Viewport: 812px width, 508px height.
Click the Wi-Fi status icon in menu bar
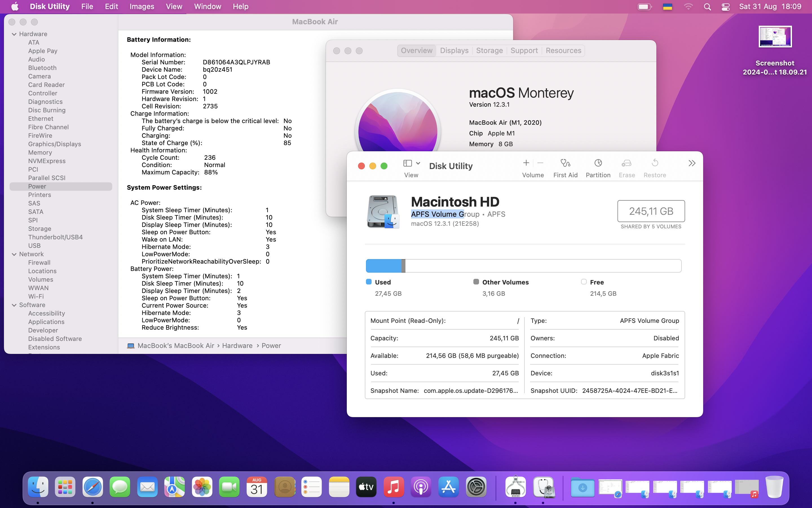688,7
